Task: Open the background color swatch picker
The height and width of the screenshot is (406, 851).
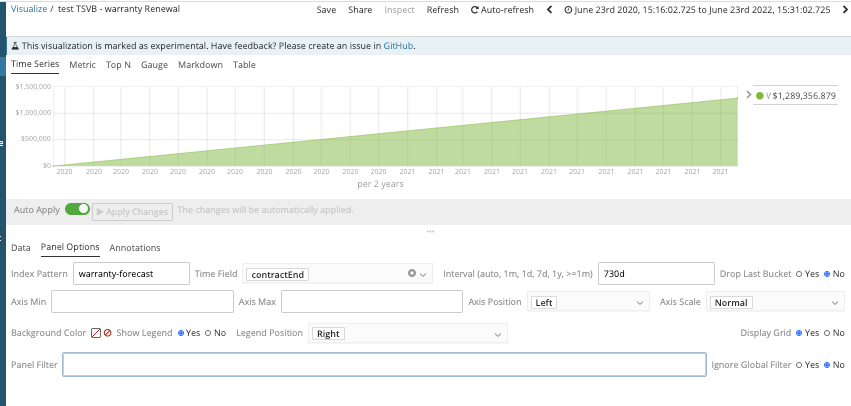Action: (x=96, y=333)
